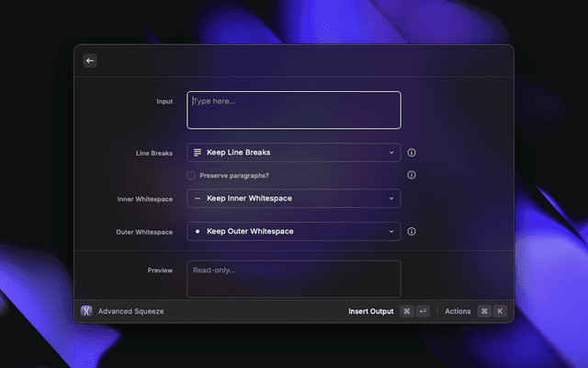The height and width of the screenshot is (368, 588).
Task: Click the info icon beside Preserve paragraphs
Action: 412,175
